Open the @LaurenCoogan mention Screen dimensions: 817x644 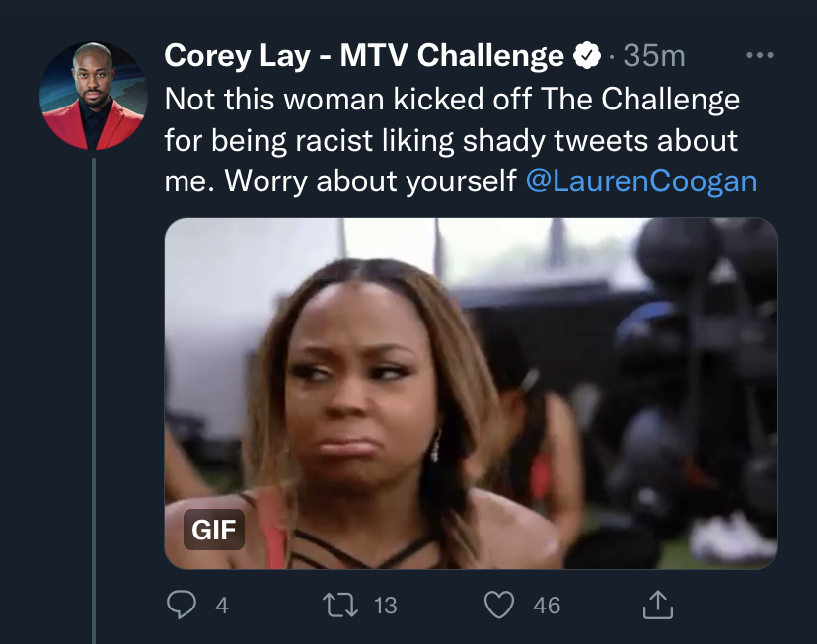(641, 181)
